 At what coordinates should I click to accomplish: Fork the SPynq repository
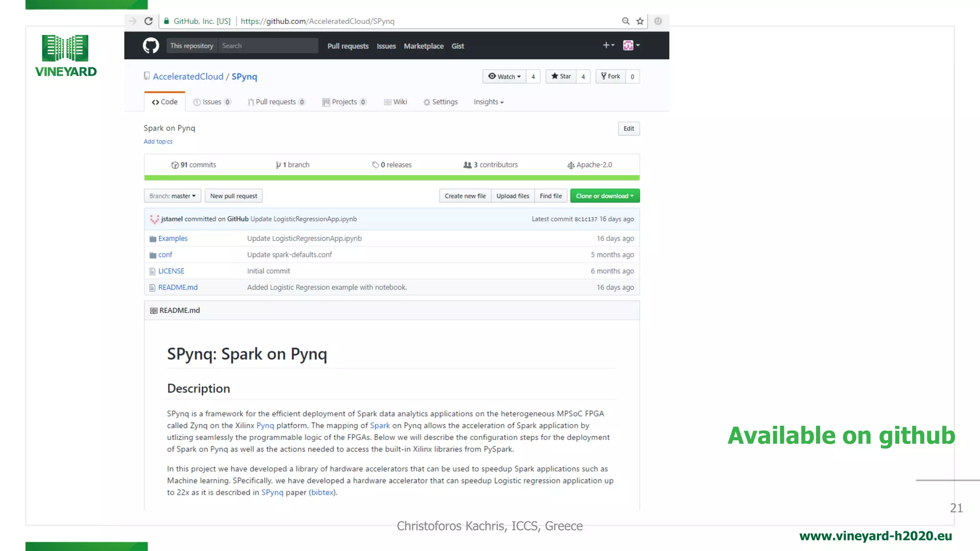click(x=611, y=77)
